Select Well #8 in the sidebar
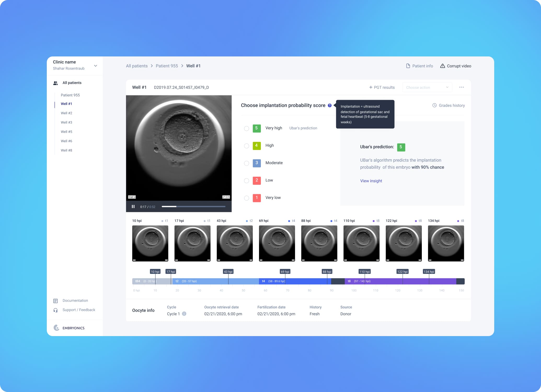 click(x=66, y=150)
